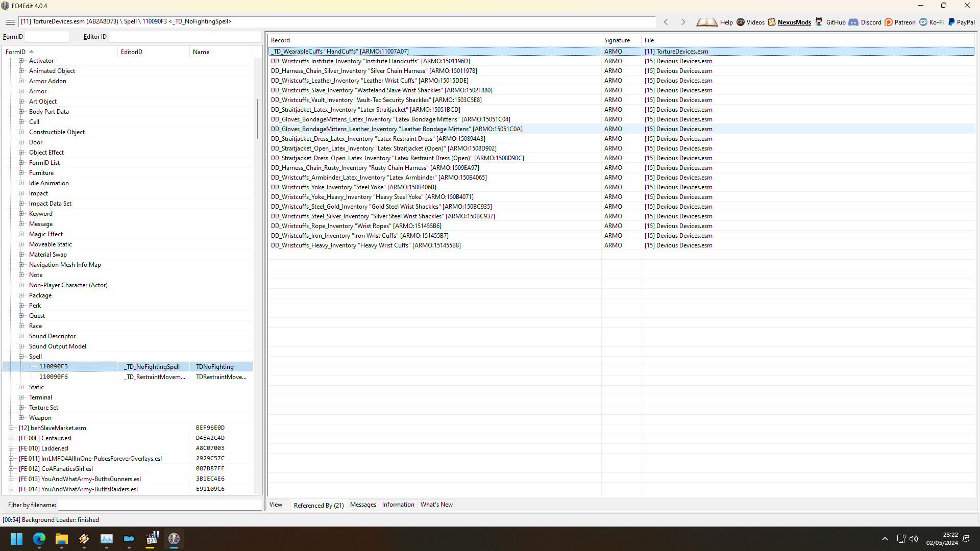Open the network status tray icon
This screenshot has width=980, height=551.
click(901, 539)
